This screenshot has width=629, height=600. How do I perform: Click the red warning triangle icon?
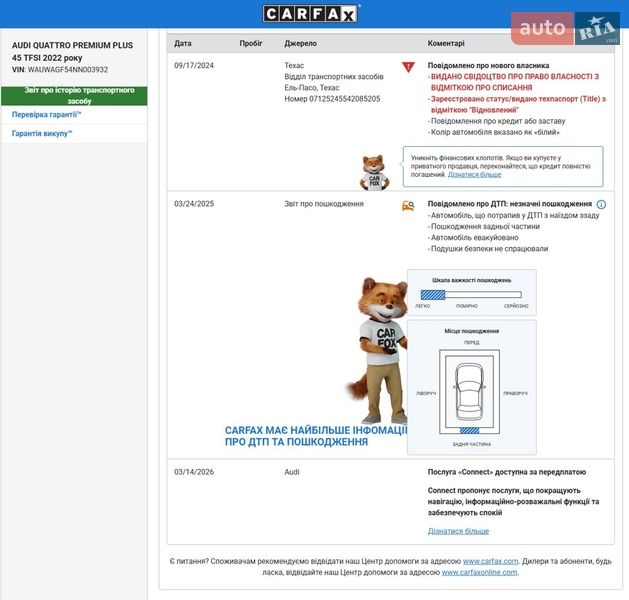coord(408,67)
